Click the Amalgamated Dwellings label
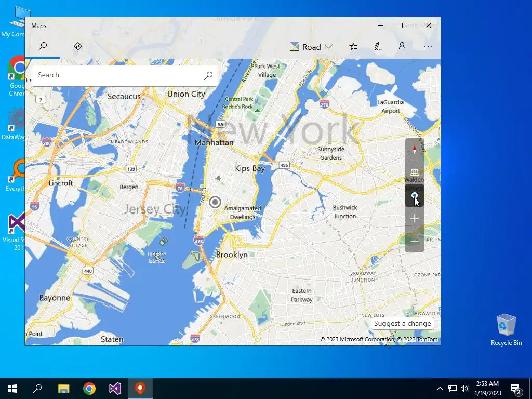 243,212
